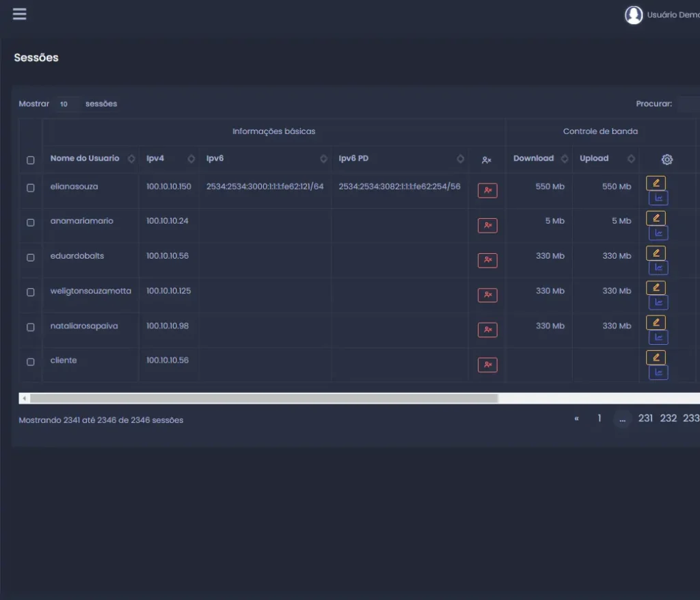Disconnect session for anamariamario
Viewport: 700px width, 600px height.
pyautogui.click(x=487, y=225)
